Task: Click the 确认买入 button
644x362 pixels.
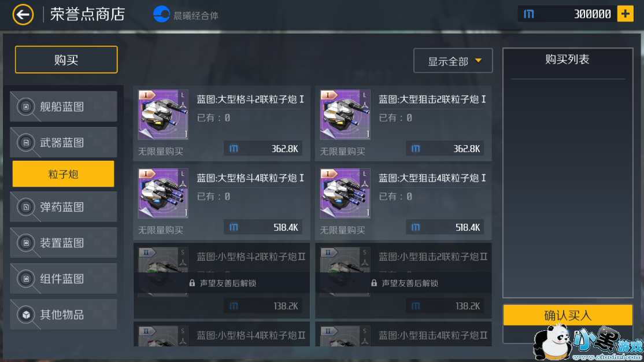Action: tap(568, 315)
